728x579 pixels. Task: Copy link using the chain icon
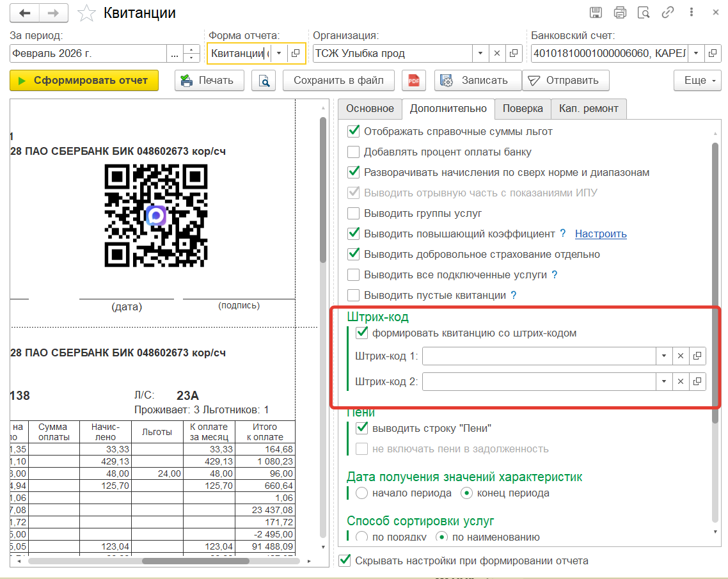pyautogui.click(x=668, y=13)
